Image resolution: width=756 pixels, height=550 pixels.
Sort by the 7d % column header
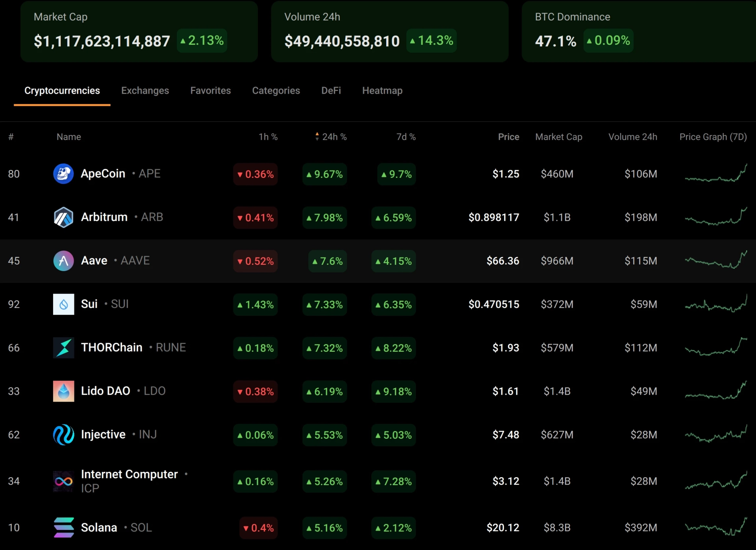pyautogui.click(x=406, y=137)
